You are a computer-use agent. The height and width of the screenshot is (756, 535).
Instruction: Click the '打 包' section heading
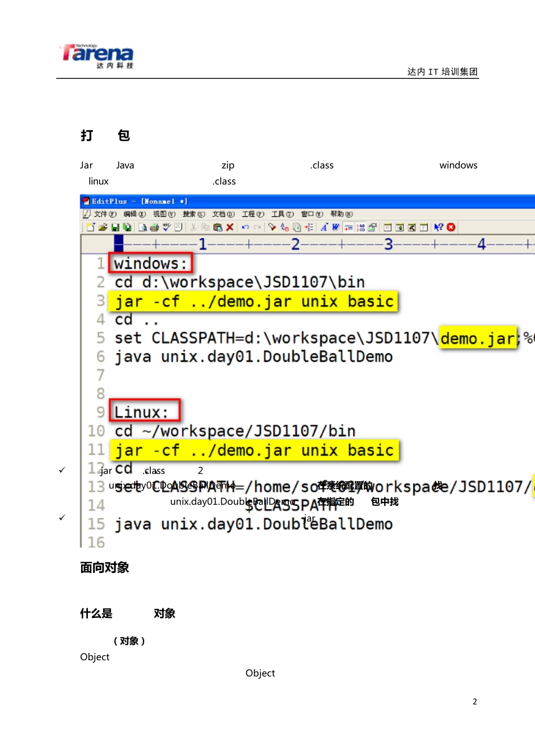pos(105,135)
